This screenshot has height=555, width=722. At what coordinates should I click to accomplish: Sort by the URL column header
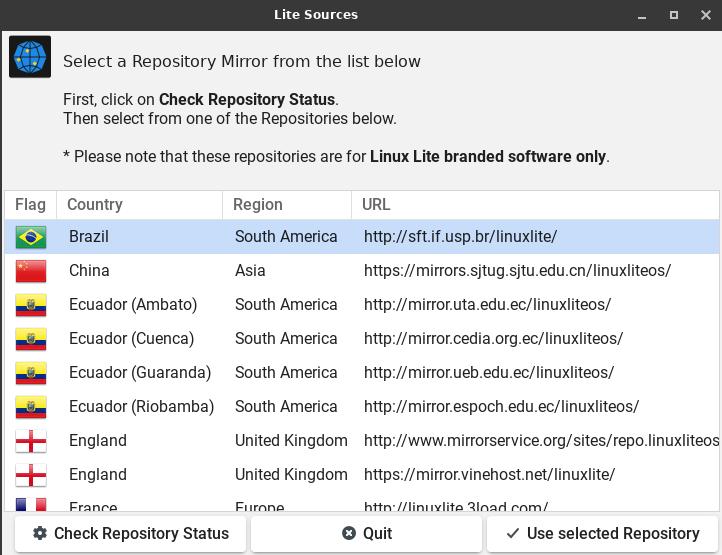tap(535, 204)
